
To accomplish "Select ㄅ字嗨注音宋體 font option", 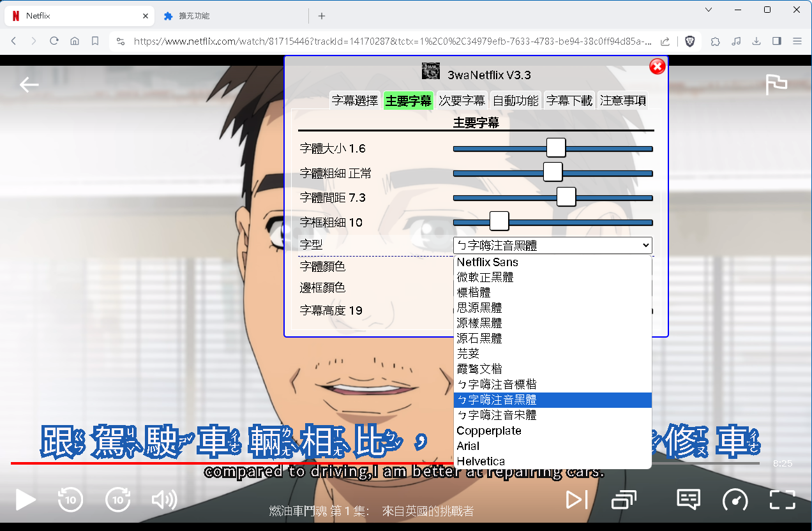I will point(553,415).
